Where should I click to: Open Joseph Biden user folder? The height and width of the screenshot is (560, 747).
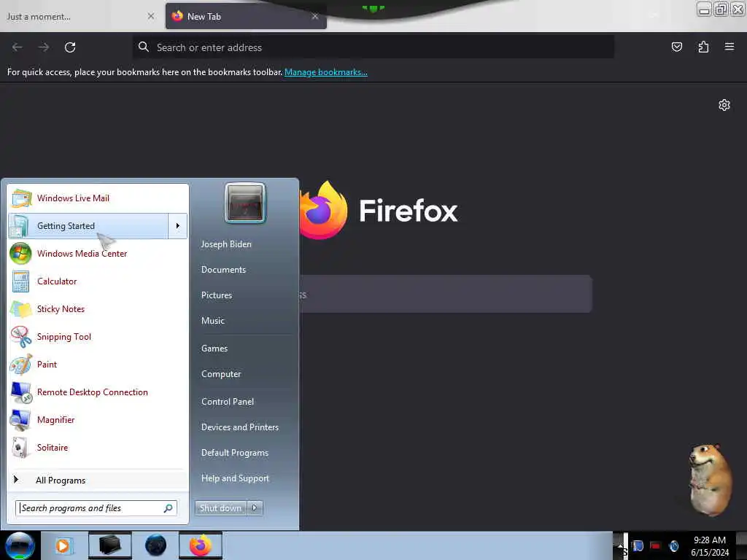coord(226,244)
